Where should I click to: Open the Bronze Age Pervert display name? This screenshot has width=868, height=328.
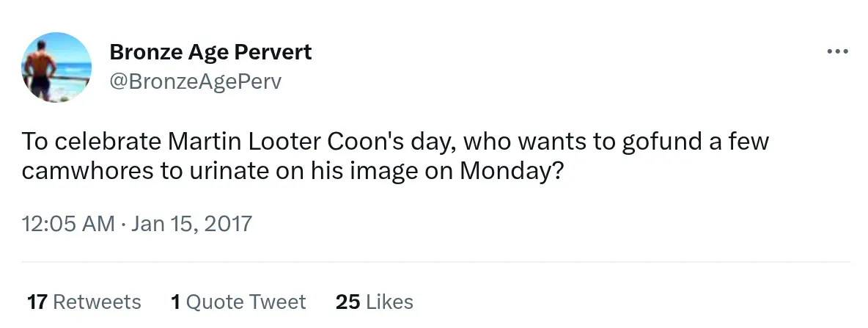coord(210,52)
